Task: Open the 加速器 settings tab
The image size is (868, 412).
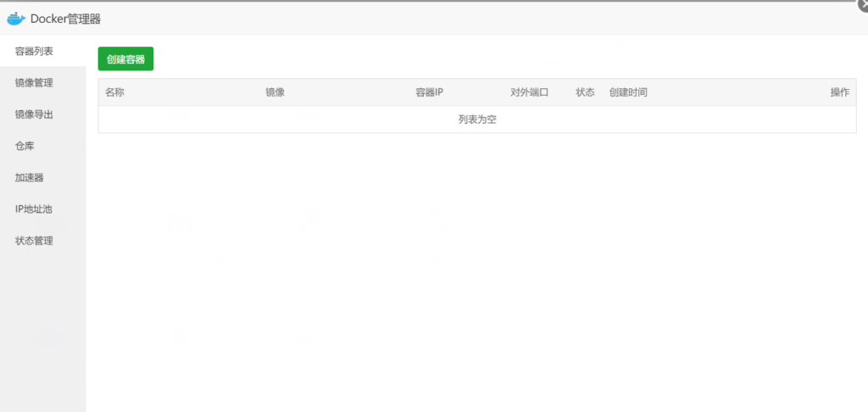Action: coord(30,177)
